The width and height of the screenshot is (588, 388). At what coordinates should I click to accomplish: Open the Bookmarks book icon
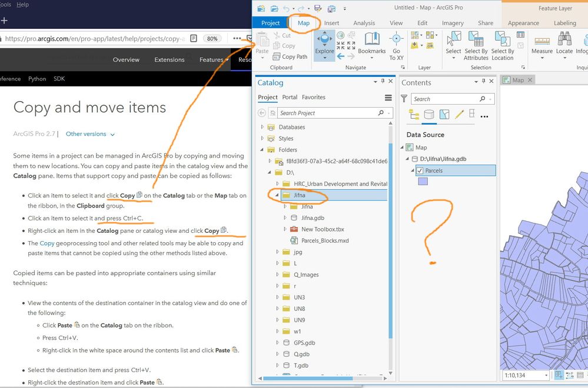tap(371, 39)
